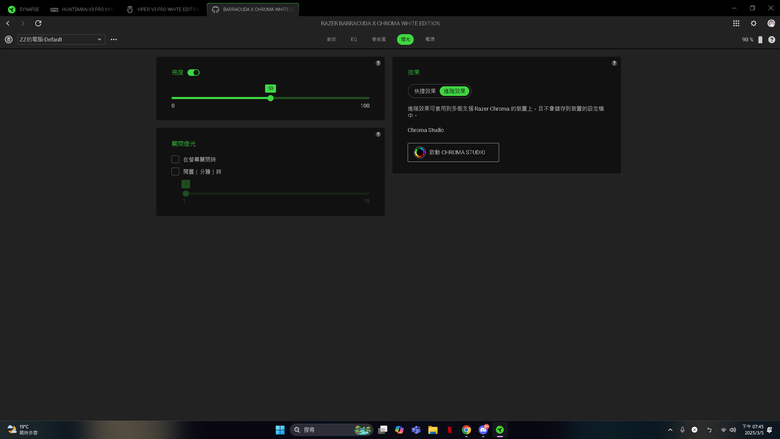Click the Razer Synapse taskbar icon
Image resolution: width=780 pixels, height=439 pixels.
pos(500,430)
